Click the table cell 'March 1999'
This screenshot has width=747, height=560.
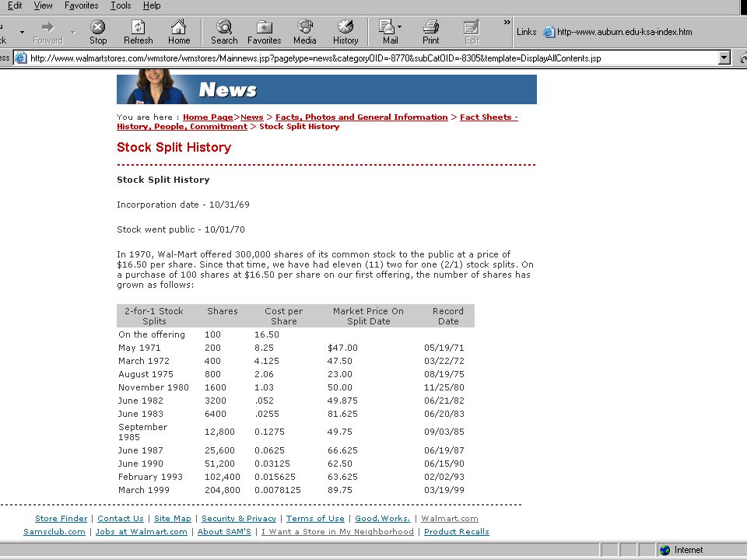(x=144, y=490)
